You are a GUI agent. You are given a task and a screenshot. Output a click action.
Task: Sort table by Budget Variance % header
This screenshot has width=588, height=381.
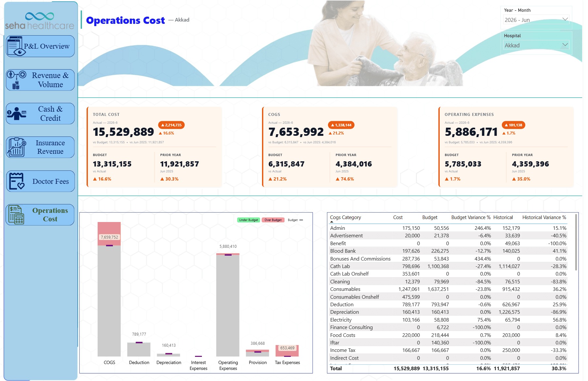point(471,217)
